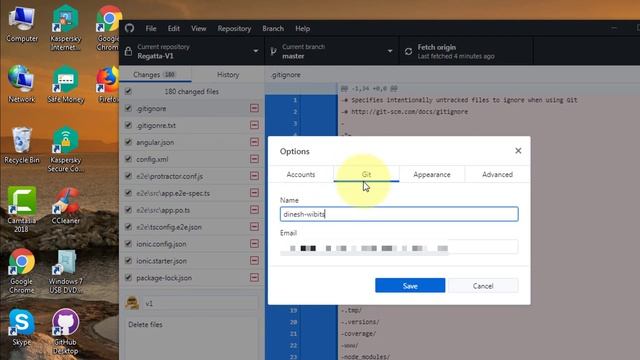The width and height of the screenshot is (640, 360).
Task: Open the GitHub Desktop shortcut icon
Action: tap(65, 331)
